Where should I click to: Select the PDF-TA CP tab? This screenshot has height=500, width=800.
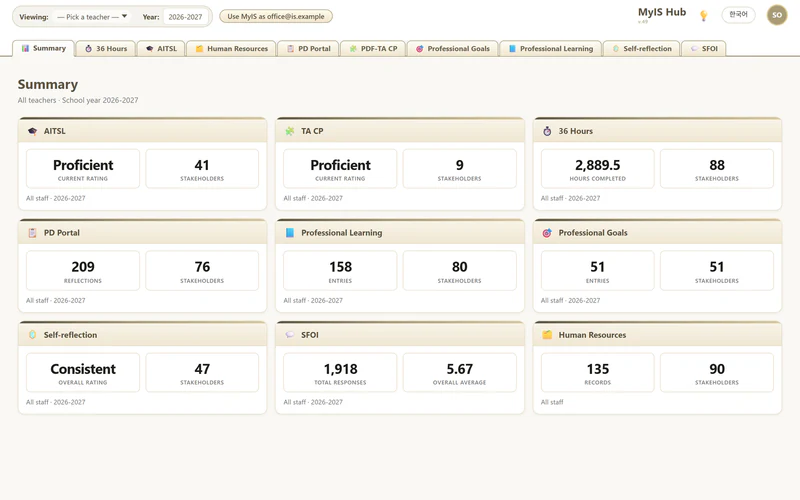373,48
